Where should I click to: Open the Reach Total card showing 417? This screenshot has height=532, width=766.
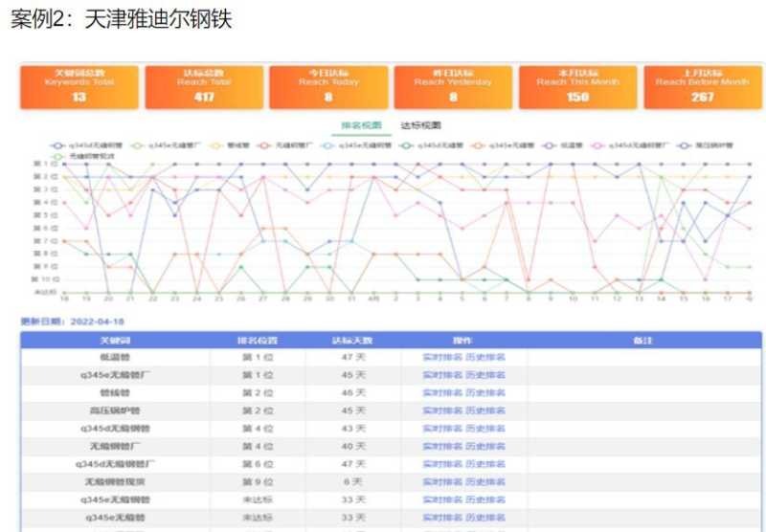(x=204, y=87)
